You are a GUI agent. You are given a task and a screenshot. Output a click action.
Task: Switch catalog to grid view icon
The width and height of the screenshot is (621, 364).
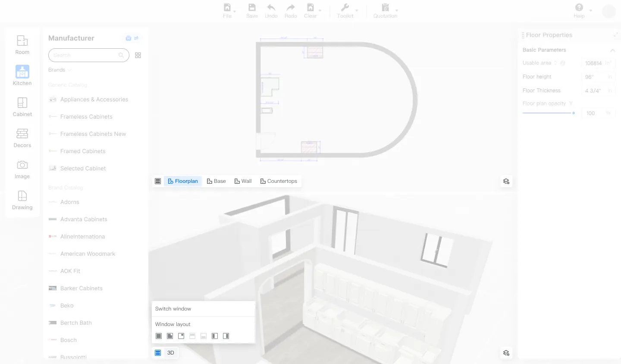click(x=138, y=55)
